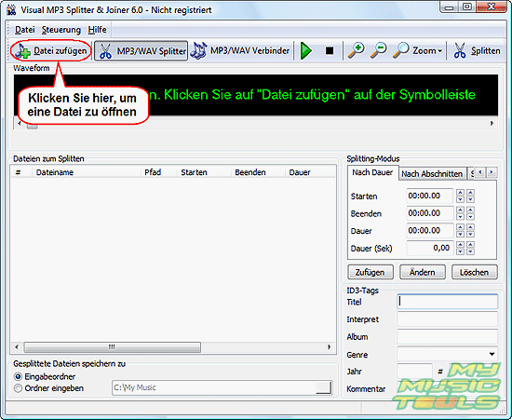This screenshot has height=420, width=512.
Task: Decrease Starten with second spinner down arrow
Action: [x=470, y=199]
